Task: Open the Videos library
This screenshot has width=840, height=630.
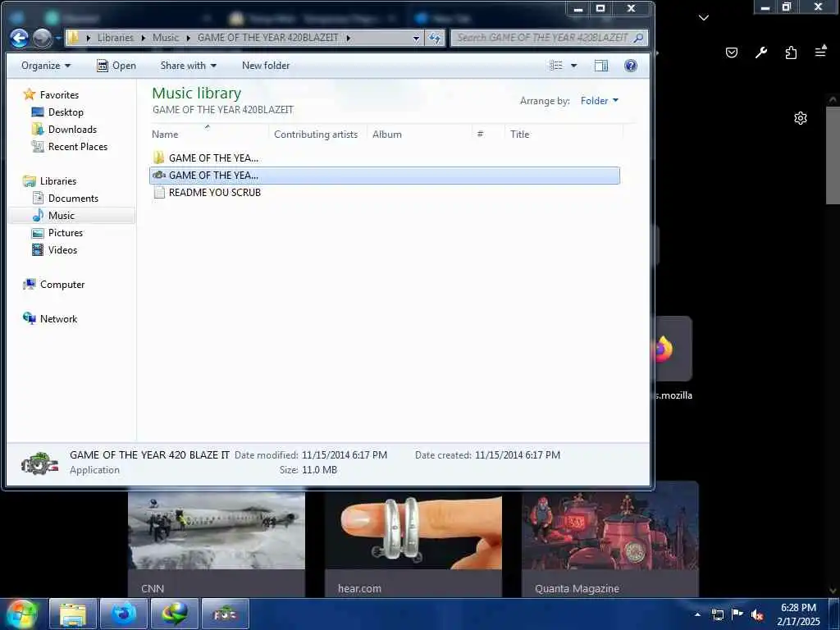Action: [62, 249]
